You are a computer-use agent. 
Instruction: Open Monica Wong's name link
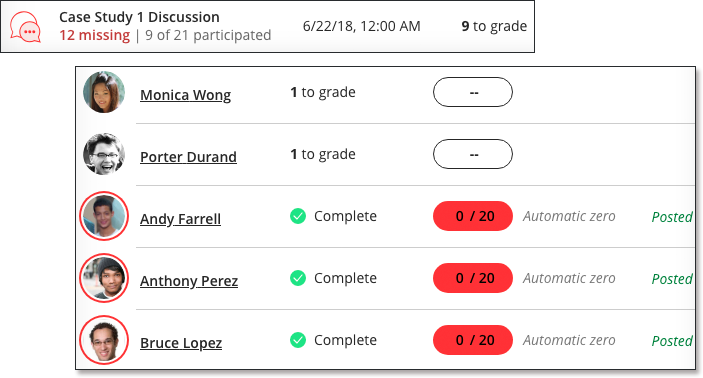coord(186,95)
